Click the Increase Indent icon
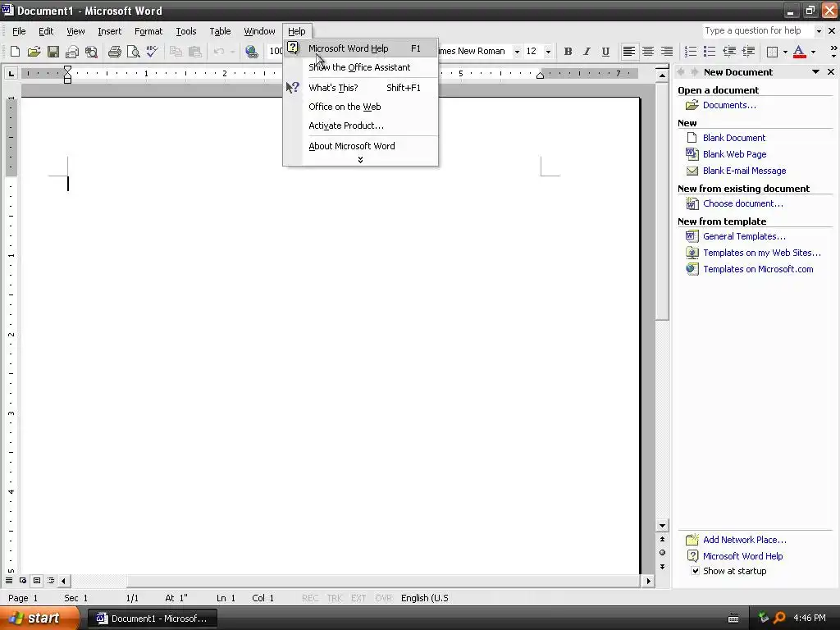Screen dimensions: 840x630 (748, 52)
